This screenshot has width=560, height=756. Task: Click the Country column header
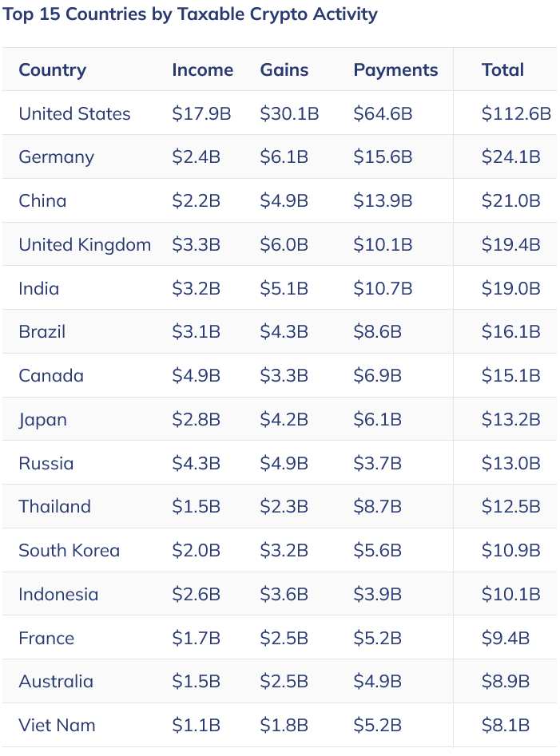(52, 70)
